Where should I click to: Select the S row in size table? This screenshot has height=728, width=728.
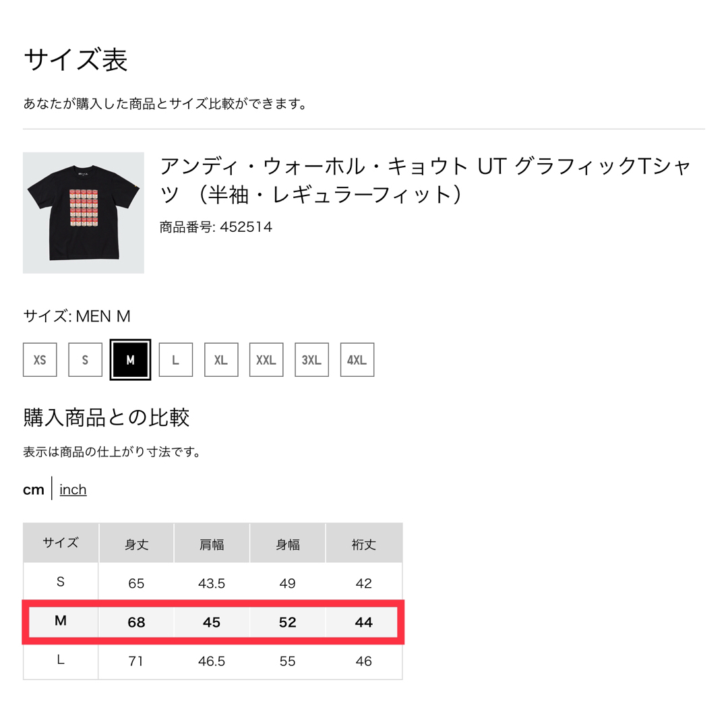212,582
